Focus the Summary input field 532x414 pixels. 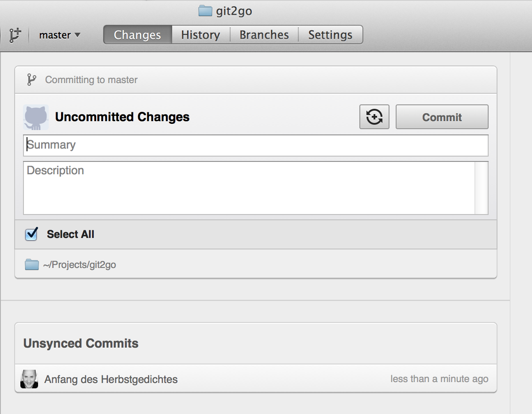point(255,145)
